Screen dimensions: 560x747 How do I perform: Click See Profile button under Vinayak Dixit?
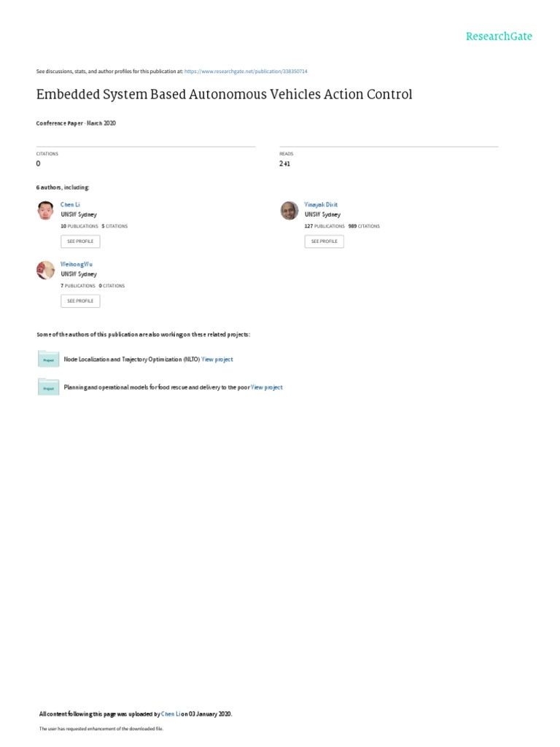(324, 241)
